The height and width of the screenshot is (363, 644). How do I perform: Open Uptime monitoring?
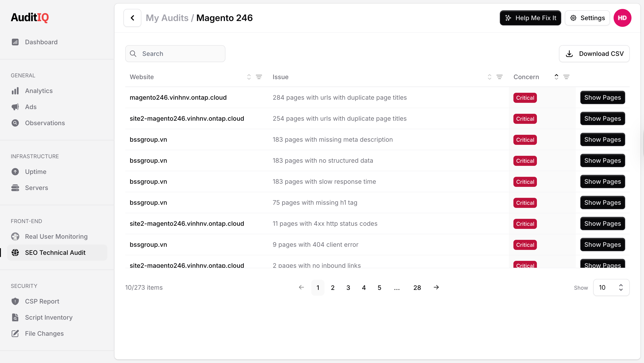57,172
